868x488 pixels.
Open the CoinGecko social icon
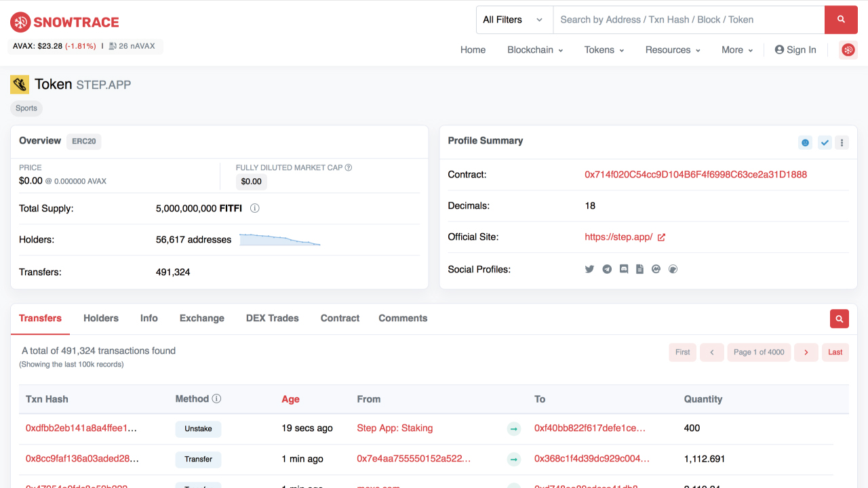pyautogui.click(x=673, y=269)
